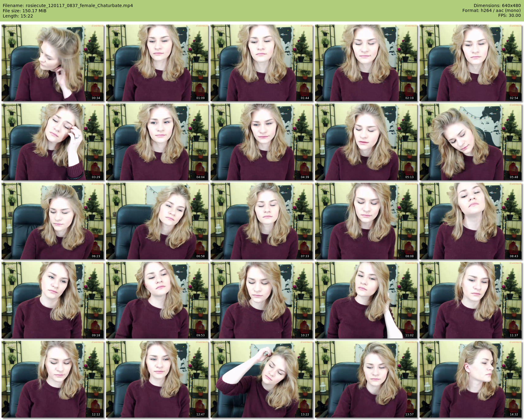524x420 pixels.
Task: Click the Filename text in the header
Action: point(68,6)
